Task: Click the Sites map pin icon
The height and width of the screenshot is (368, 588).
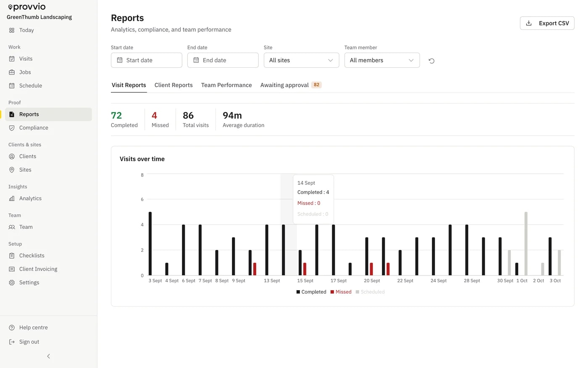Action: tap(12, 170)
